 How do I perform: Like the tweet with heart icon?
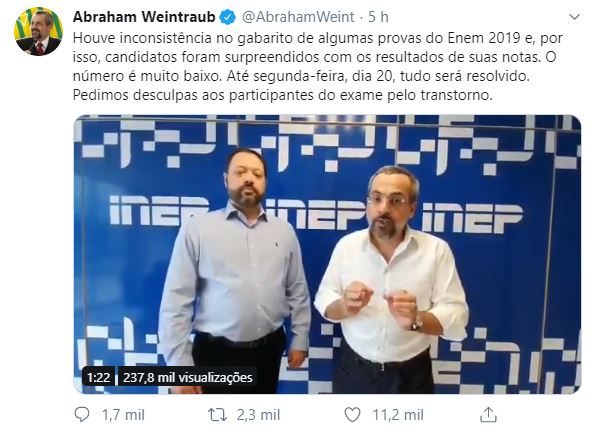click(x=352, y=415)
